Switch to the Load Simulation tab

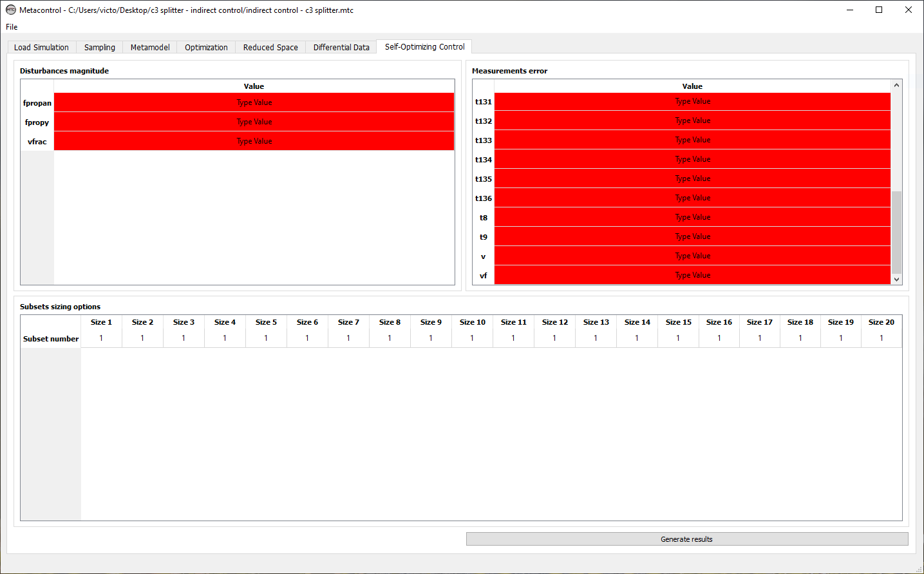coord(41,46)
